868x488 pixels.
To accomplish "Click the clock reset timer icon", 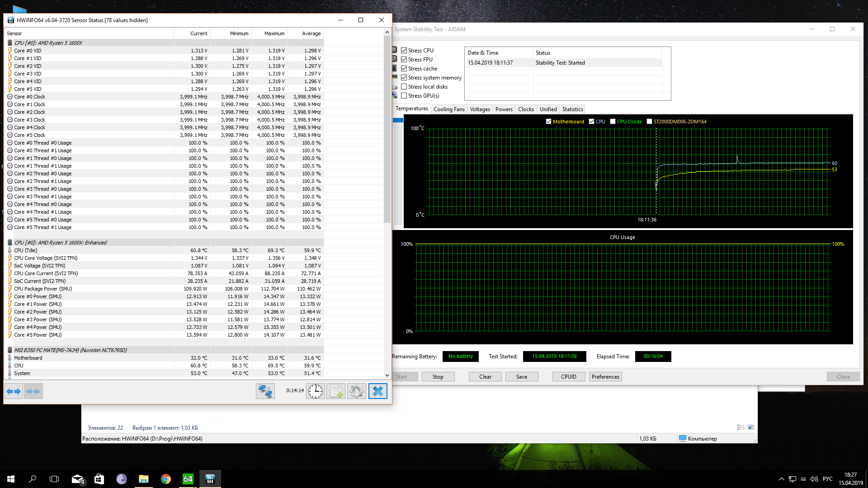I will [x=316, y=391].
